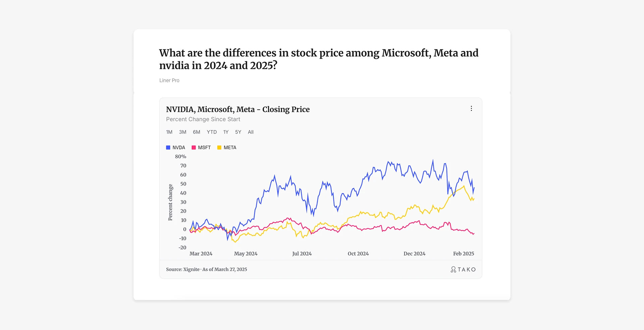Hide the META series via legend label

(x=230, y=148)
